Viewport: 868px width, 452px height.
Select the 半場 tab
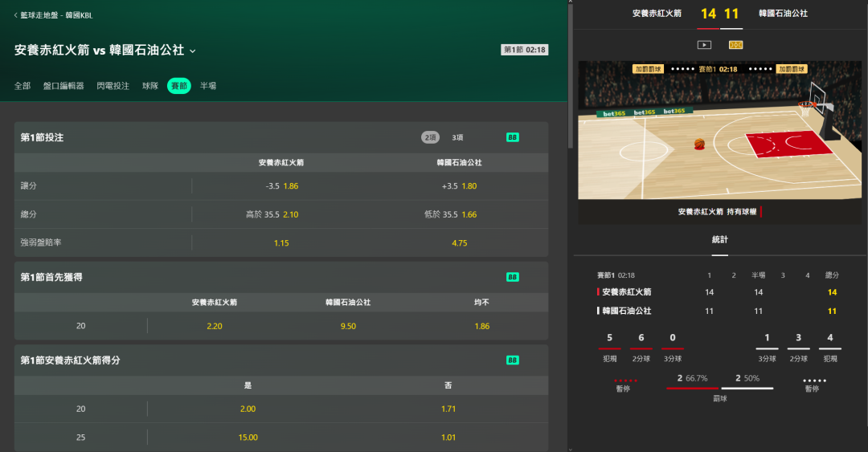tap(208, 86)
